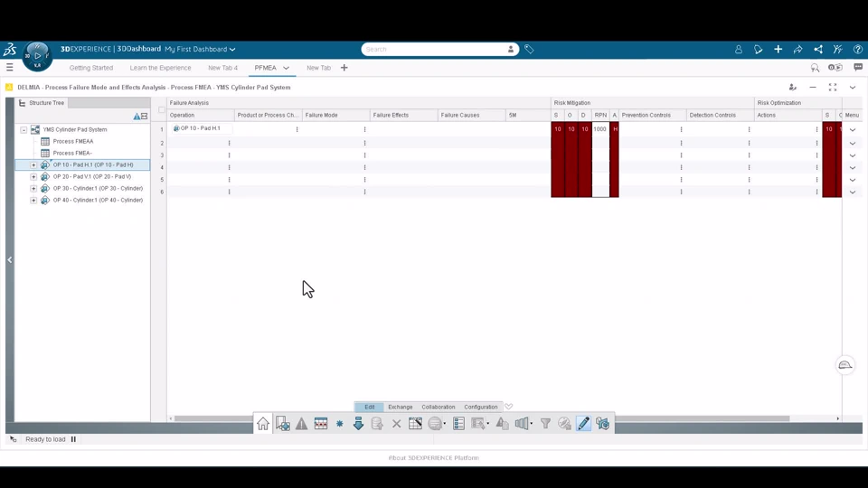Add a new dashboard tab with plus
This screenshot has height=488, width=868.
tap(344, 68)
